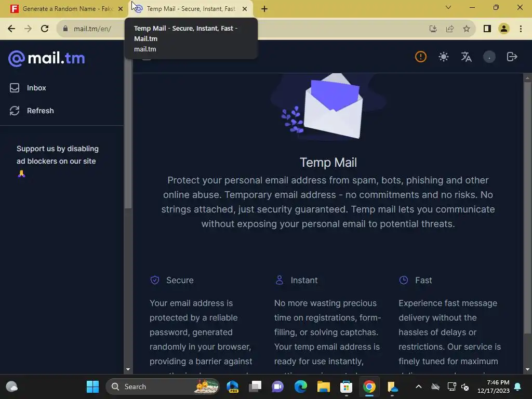Click the Instant person icon
The height and width of the screenshot is (399, 532).
tap(279, 280)
